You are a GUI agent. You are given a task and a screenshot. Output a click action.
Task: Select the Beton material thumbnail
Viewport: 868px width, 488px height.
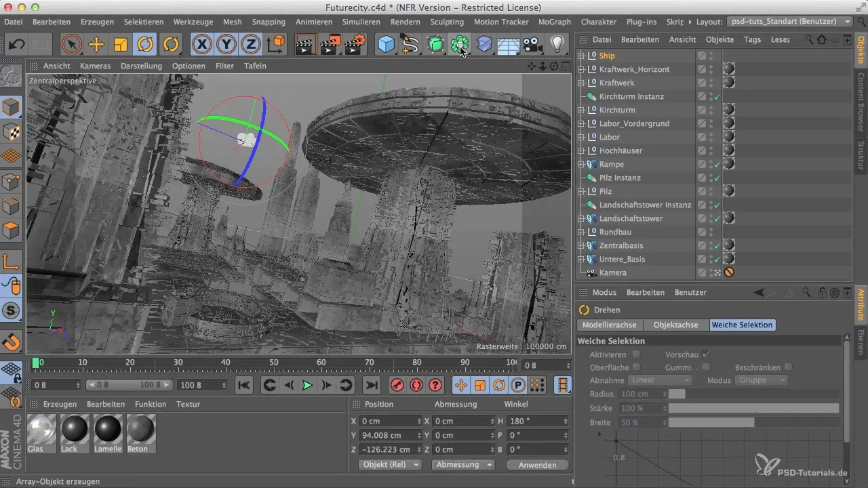(140, 433)
